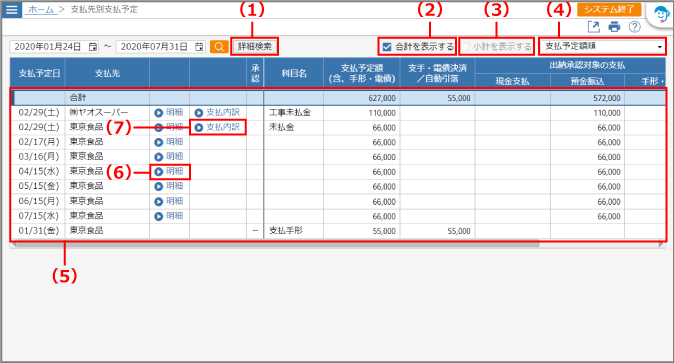This screenshot has width=674, height=363.
Task: Click ㈱ヤオスーパー payee name
Action: tap(99, 113)
